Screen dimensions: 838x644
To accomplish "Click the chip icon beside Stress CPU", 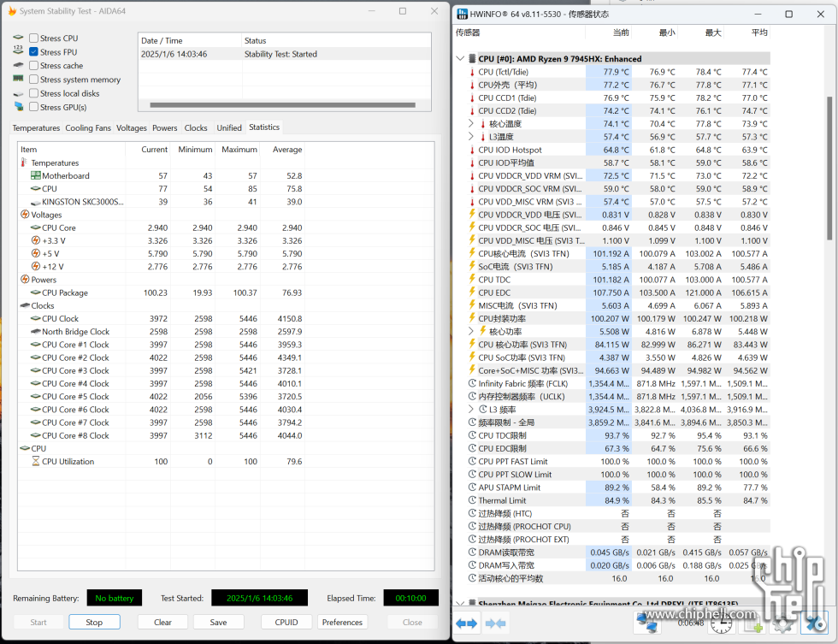I will pyautogui.click(x=18, y=38).
